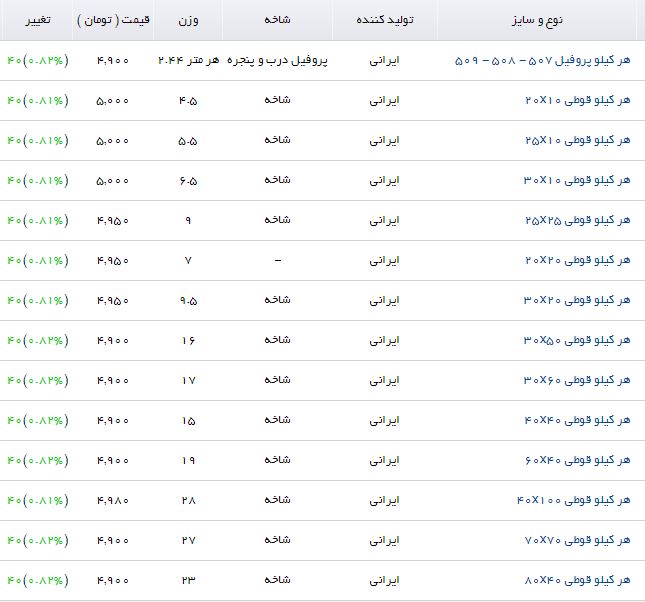The width and height of the screenshot is (645, 602).
Task: Click the 'نوع و سایز' column header
Action: [537, 20]
